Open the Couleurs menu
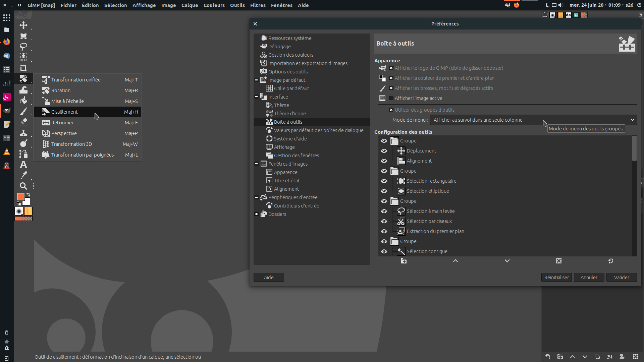Image resolution: width=644 pixels, height=362 pixels. (214, 5)
